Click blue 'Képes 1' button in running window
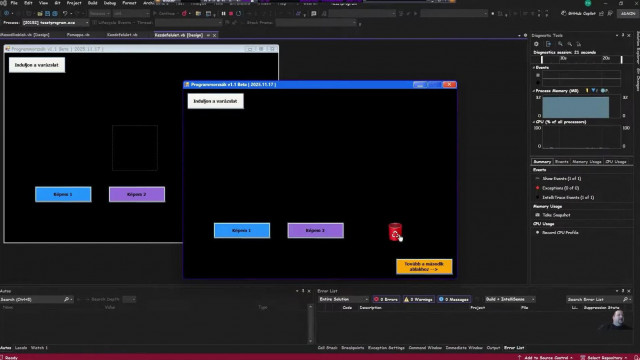The height and width of the screenshot is (360, 640). 242,231
